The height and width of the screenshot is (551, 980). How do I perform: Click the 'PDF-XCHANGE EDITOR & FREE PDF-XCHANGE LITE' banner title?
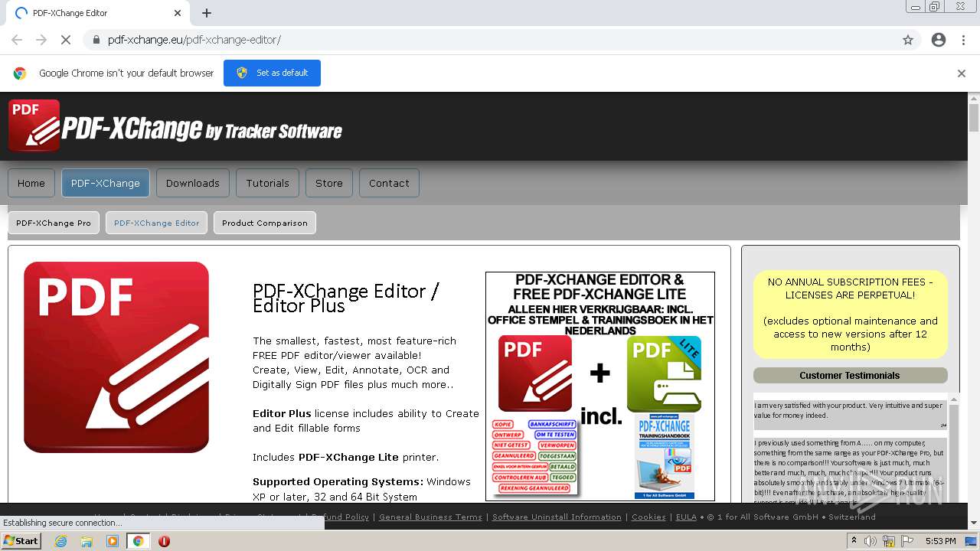pos(599,287)
